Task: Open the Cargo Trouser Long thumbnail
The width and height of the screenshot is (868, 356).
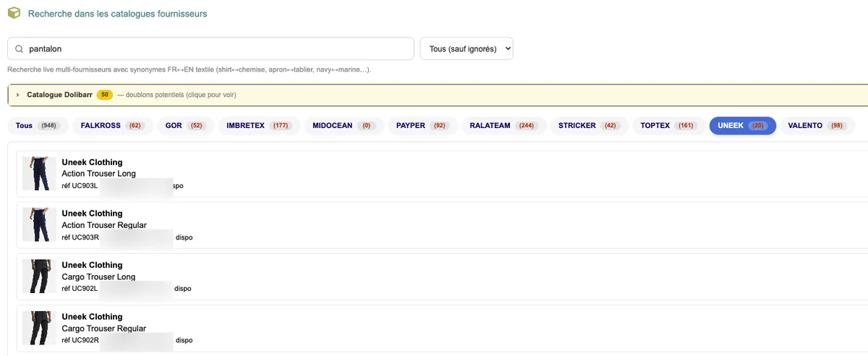Action: click(x=39, y=276)
